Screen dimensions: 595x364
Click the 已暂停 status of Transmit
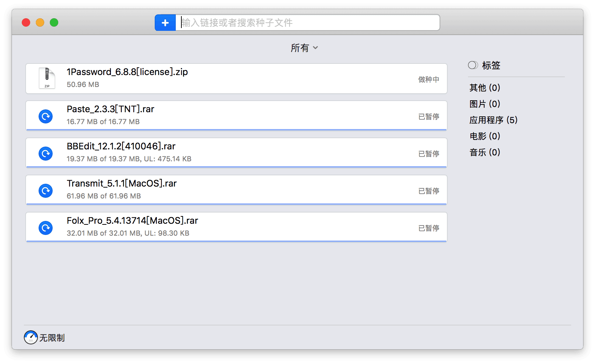point(429,191)
